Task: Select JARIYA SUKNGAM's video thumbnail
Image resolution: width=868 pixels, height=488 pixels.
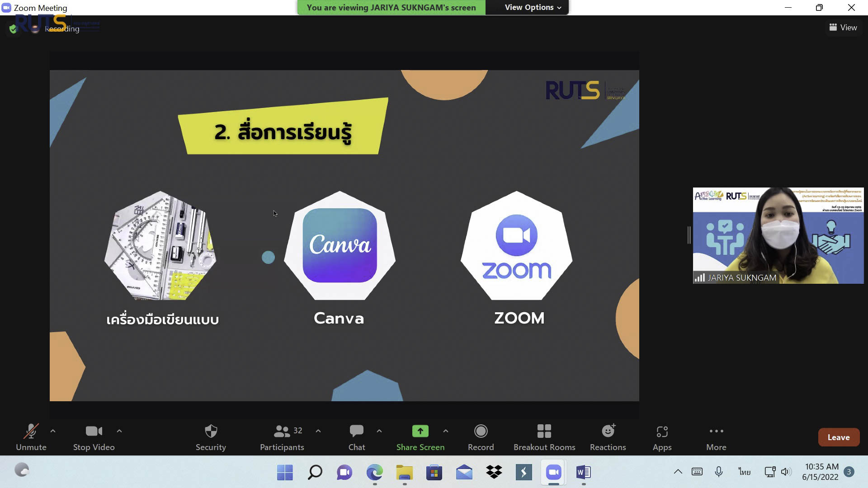Action: coord(778,235)
